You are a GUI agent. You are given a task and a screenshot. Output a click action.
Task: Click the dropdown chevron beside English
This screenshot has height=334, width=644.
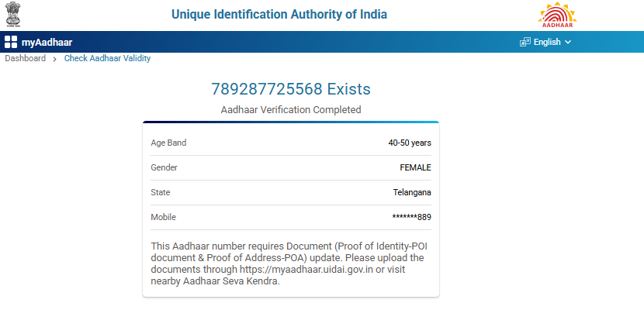click(x=568, y=42)
